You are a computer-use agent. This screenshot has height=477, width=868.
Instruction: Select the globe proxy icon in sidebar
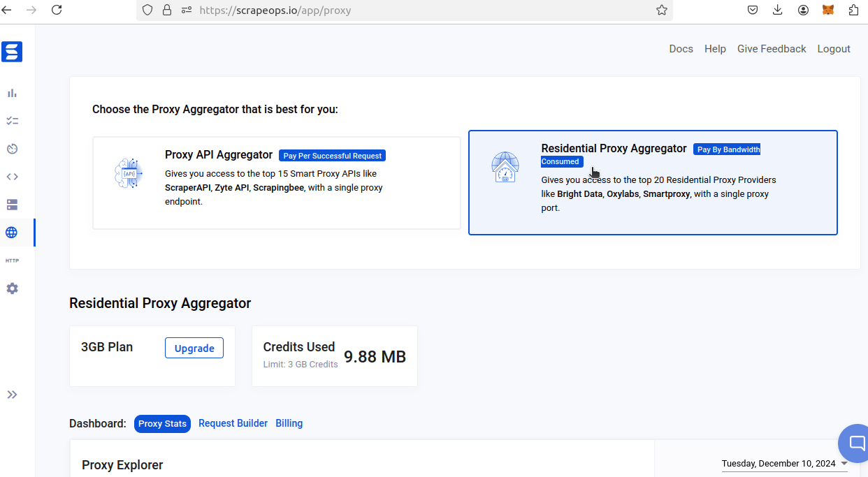pyautogui.click(x=12, y=233)
